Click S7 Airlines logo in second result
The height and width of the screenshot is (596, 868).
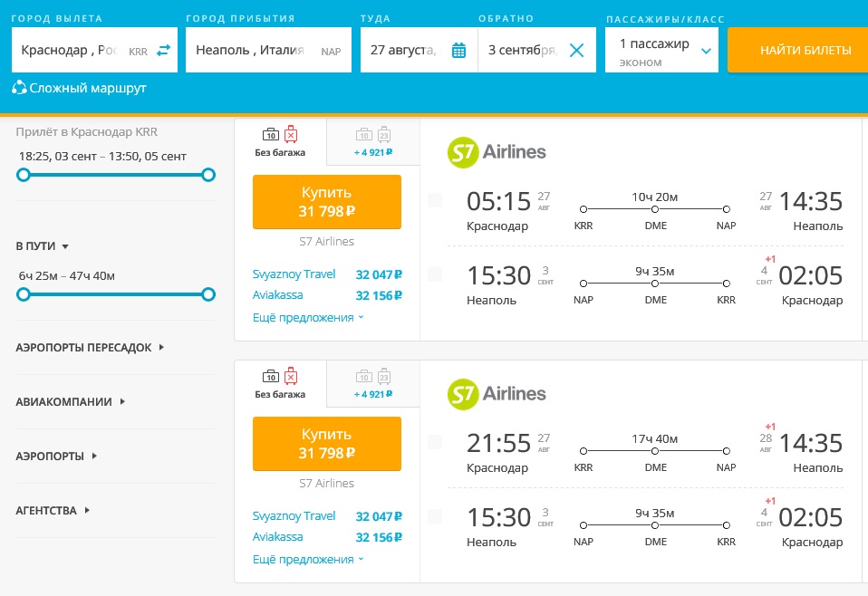click(497, 394)
